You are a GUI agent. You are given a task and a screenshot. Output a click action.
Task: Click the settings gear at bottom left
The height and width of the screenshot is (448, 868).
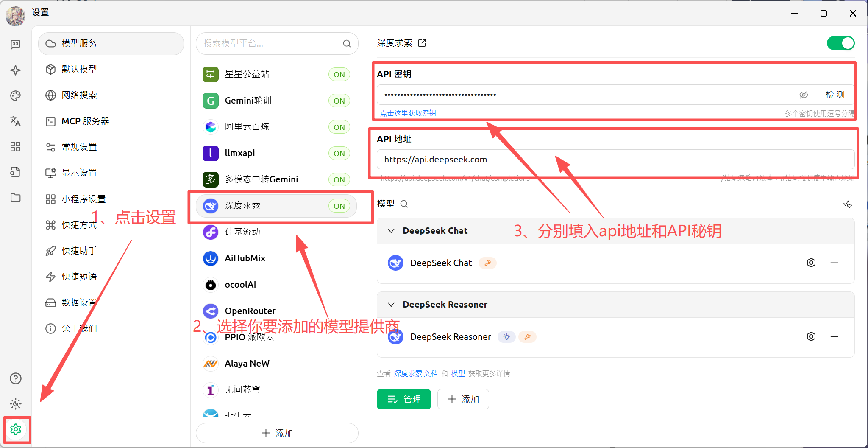click(16, 429)
